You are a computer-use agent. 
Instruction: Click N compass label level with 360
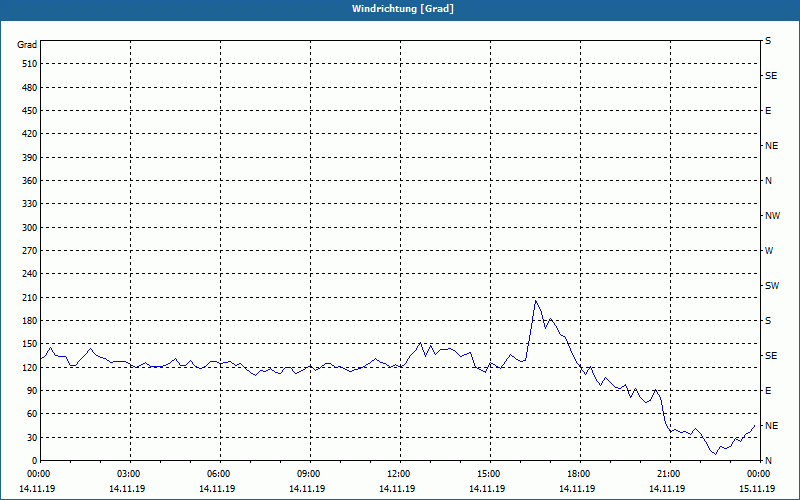coord(768,181)
